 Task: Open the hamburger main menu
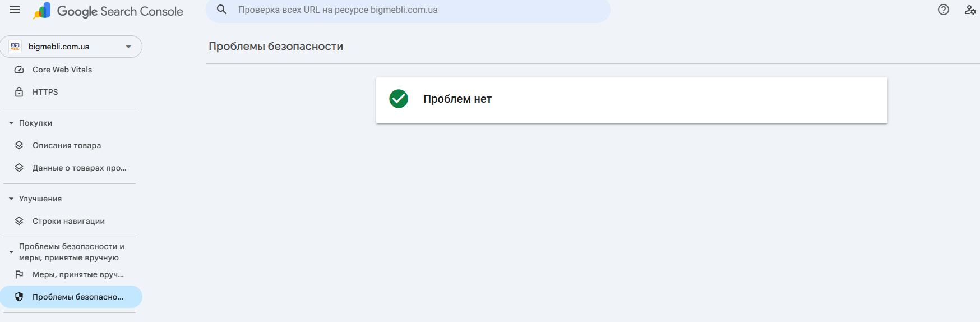click(15, 10)
